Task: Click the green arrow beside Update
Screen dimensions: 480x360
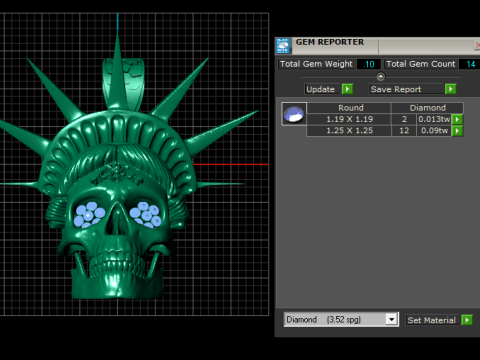Action: (x=347, y=89)
